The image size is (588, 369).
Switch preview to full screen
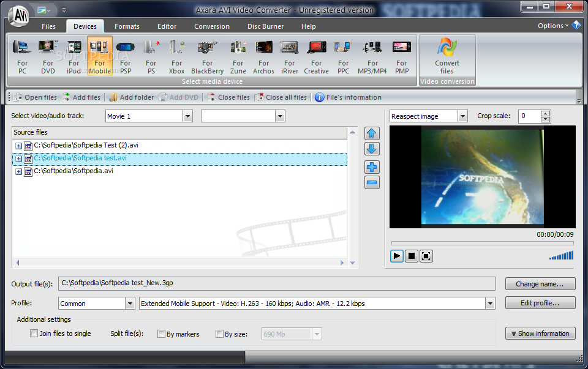(x=426, y=256)
